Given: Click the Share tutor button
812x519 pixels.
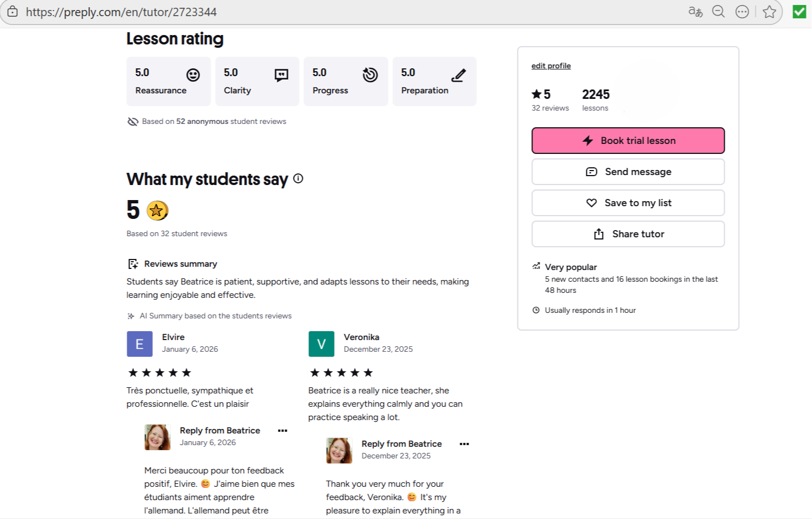Looking at the screenshot, I should tap(628, 234).
